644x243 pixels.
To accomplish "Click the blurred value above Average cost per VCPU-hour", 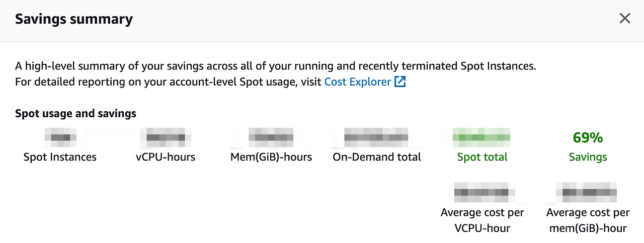I will pyautogui.click(x=485, y=192).
